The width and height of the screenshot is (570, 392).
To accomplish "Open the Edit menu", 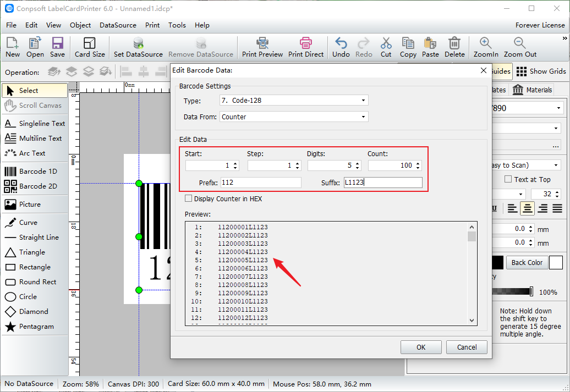I will pyautogui.click(x=31, y=25).
